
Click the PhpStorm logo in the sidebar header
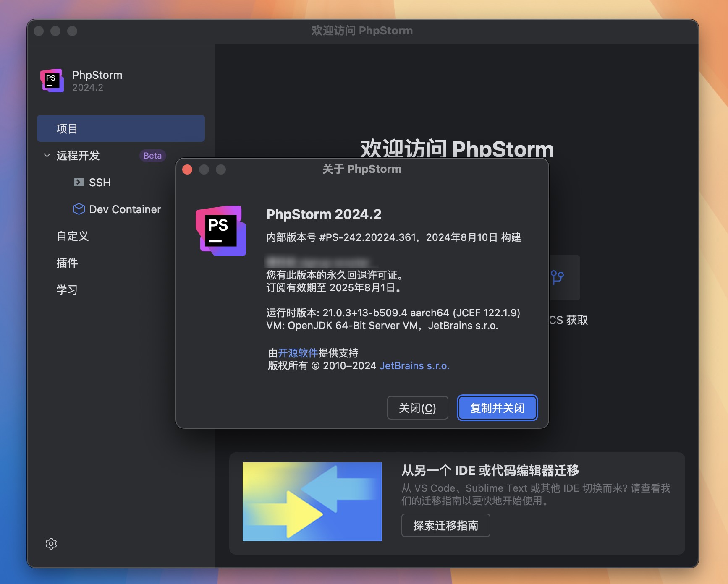click(x=52, y=81)
